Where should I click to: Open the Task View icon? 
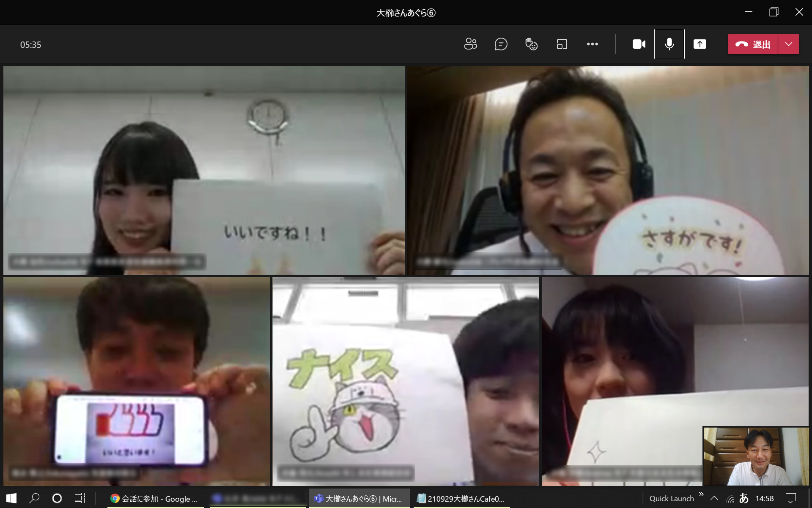[x=80, y=498]
